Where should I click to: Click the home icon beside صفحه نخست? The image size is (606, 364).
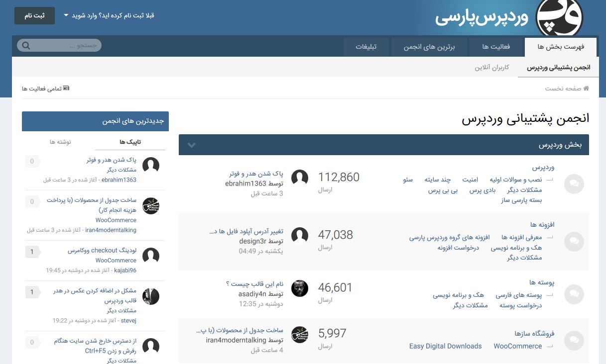586,88
